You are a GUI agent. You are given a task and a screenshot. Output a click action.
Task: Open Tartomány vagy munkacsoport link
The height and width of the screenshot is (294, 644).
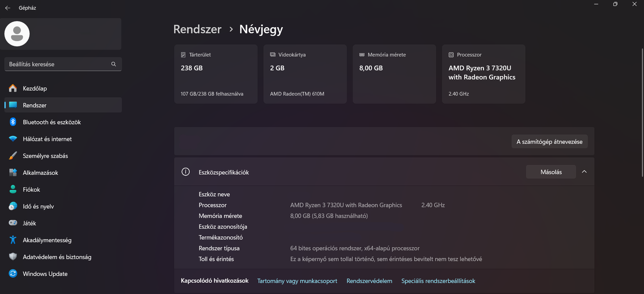(297, 281)
